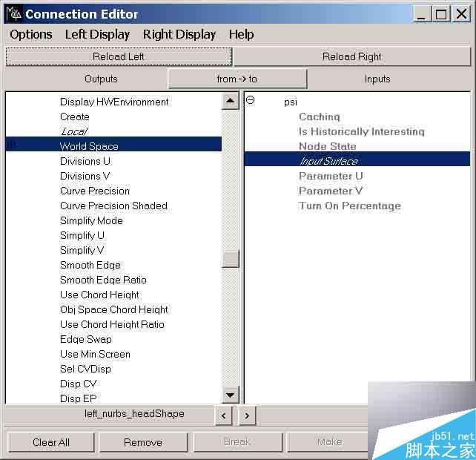Open the Left Display menu
This screenshot has width=476, height=460.
point(97,34)
